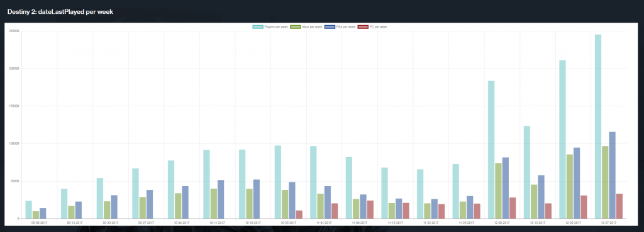Click the PS4 bar for 10-18-2017
644x232 pixels.
pyautogui.click(x=257, y=199)
